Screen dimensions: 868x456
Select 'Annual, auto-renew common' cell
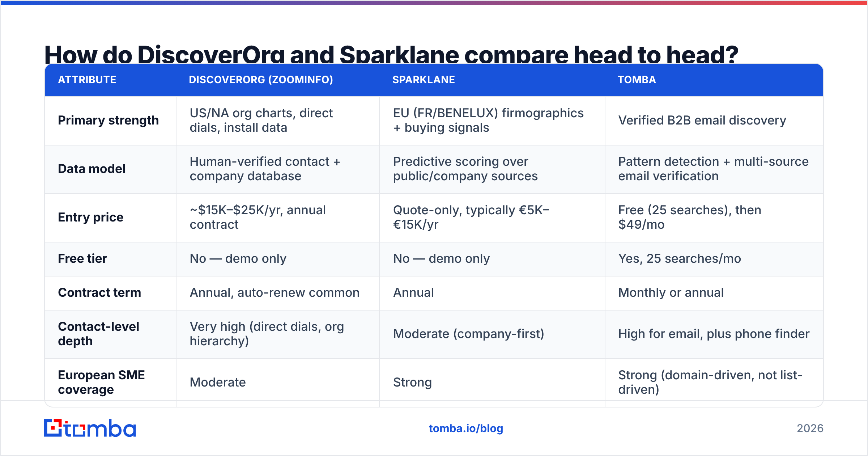278,293
